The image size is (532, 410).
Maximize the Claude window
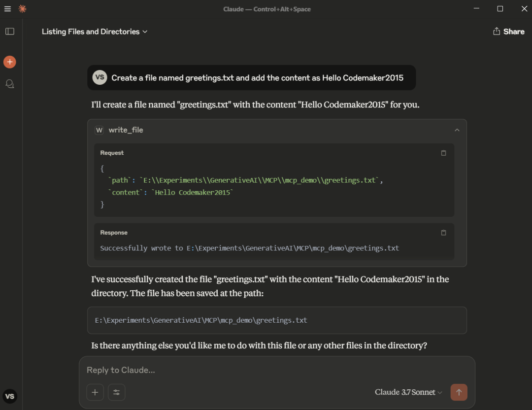[x=500, y=9]
